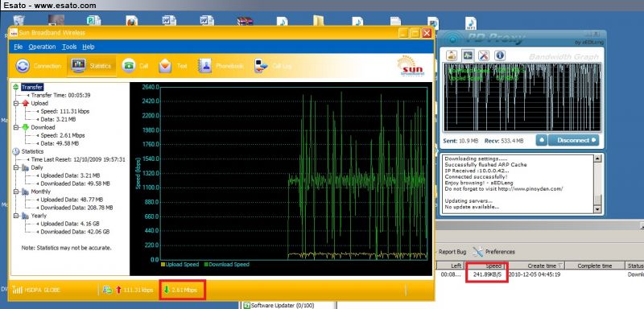Open the folder icon on desktop

(x=318, y=20)
